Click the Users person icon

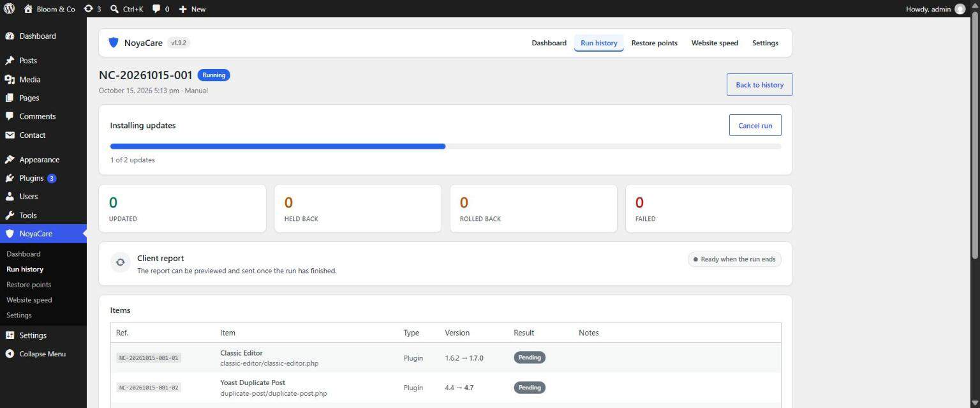10,197
